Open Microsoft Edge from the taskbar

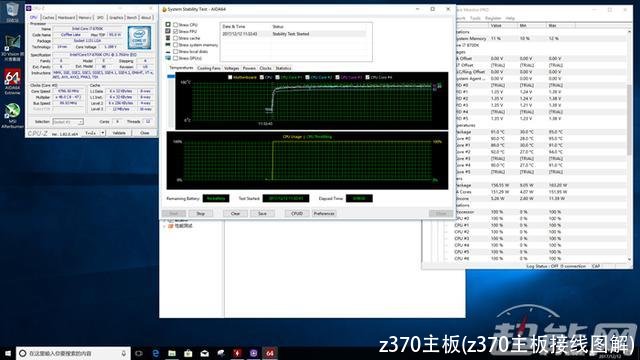156,353
